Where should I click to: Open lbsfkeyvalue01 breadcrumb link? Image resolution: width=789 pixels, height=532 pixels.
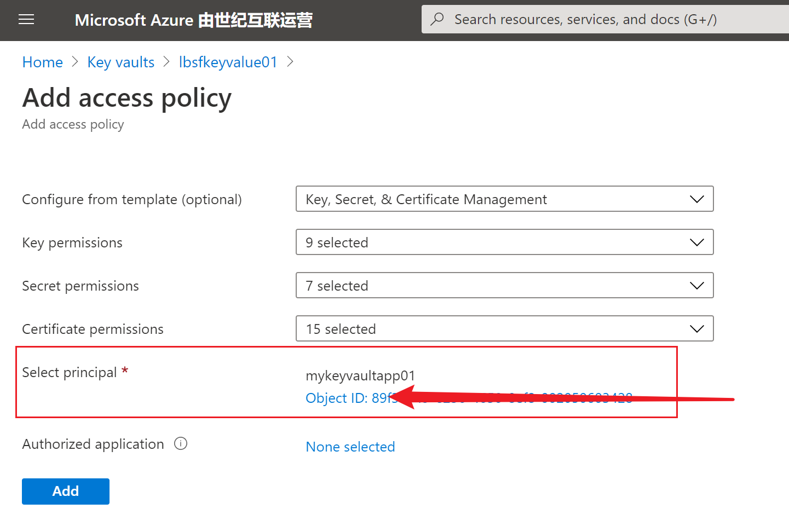(x=228, y=62)
